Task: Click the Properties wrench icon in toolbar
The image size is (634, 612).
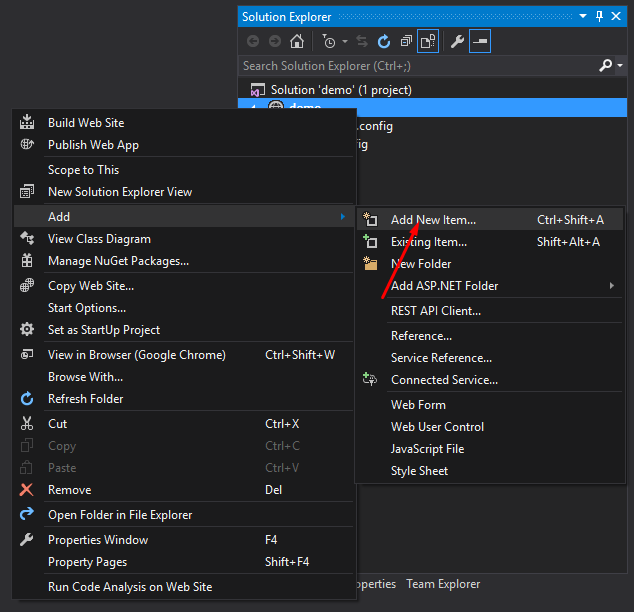Action: 457,41
